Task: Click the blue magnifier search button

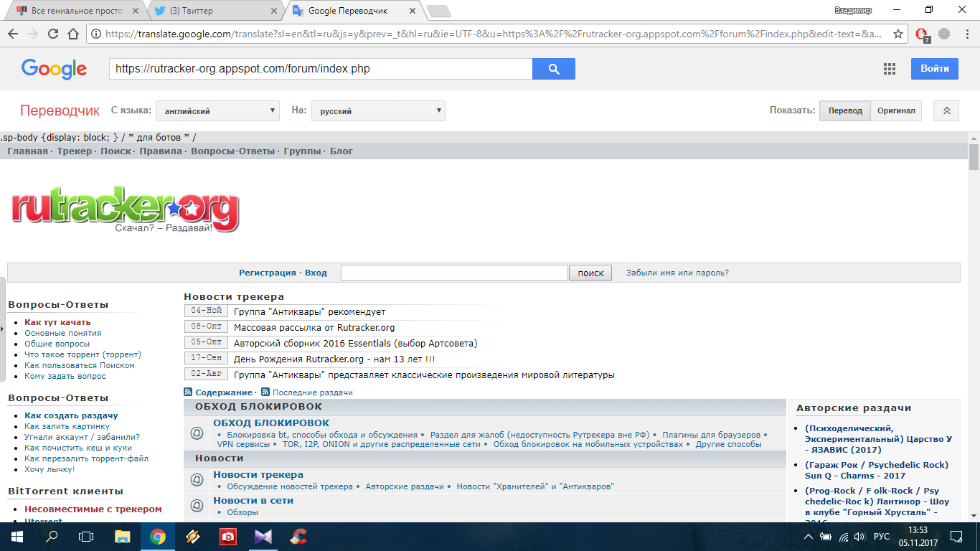Action: [x=554, y=69]
